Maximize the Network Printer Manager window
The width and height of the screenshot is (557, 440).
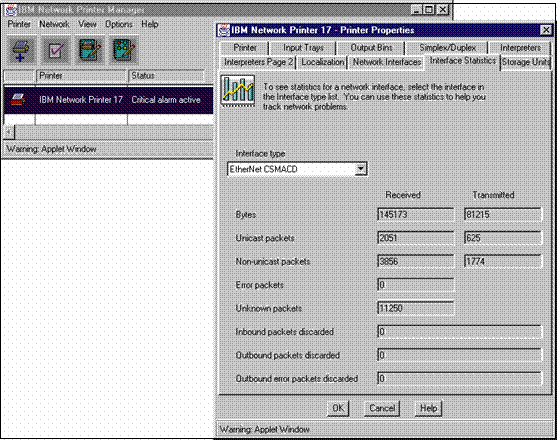(429, 10)
